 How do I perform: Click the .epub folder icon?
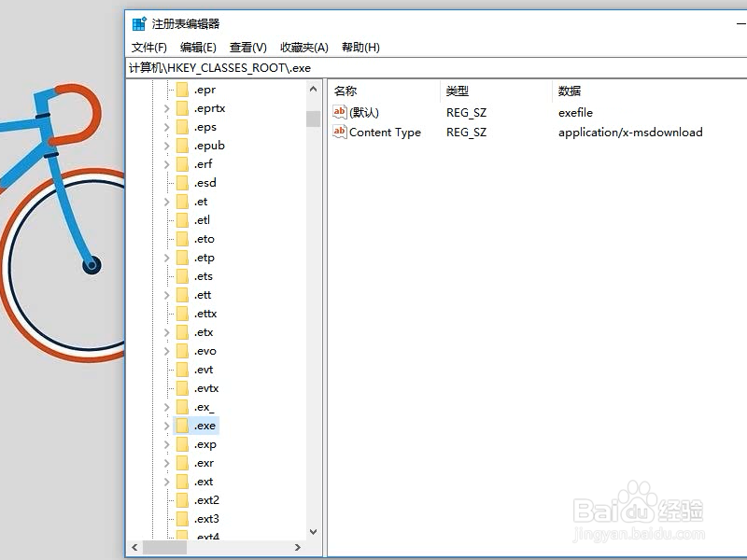tap(182, 146)
